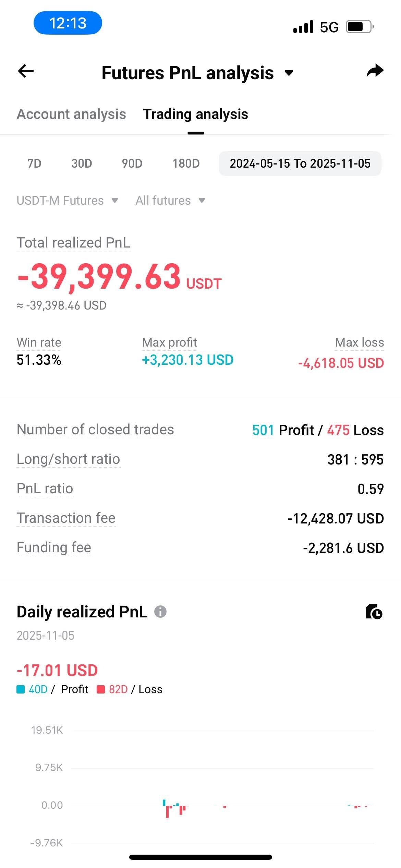Expand the Futures PnL analysis title dropdown

coord(289,73)
